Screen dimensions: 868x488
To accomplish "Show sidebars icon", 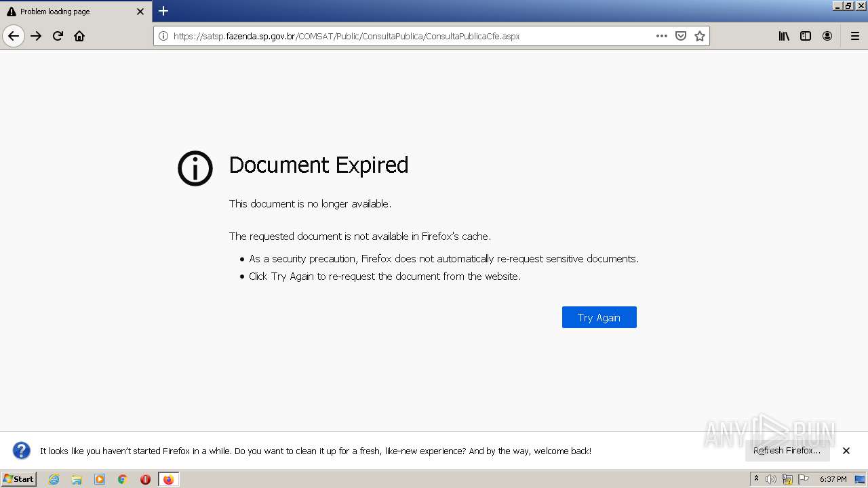I will (806, 36).
